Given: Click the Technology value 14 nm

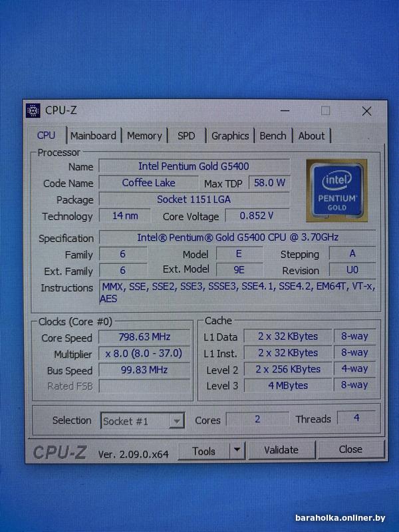Looking at the screenshot, I should point(125,215).
